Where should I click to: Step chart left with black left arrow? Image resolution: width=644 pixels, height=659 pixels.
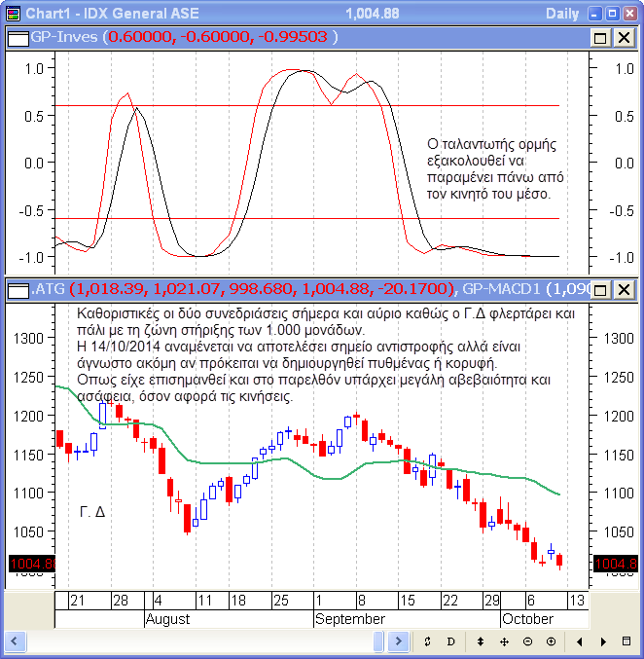pos(580,642)
